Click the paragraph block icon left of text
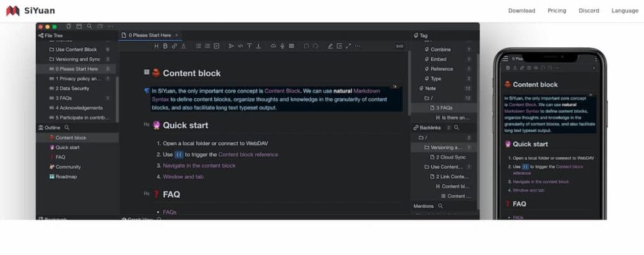Viewport: 644px width, 255px height. pos(147,91)
